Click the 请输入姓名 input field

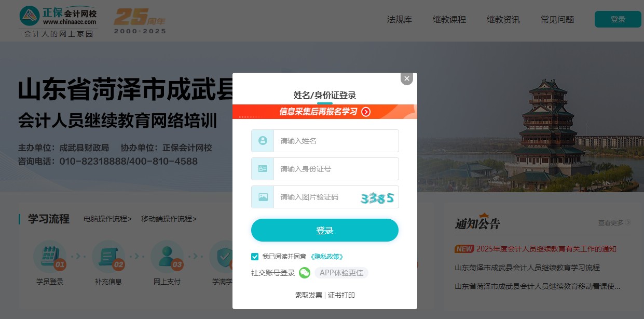coord(336,141)
